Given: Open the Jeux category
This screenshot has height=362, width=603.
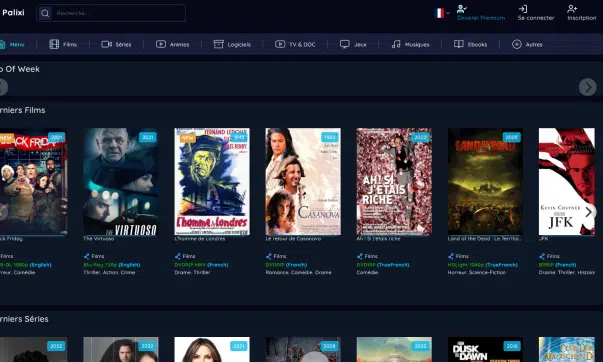Looking at the screenshot, I should tap(353, 44).
